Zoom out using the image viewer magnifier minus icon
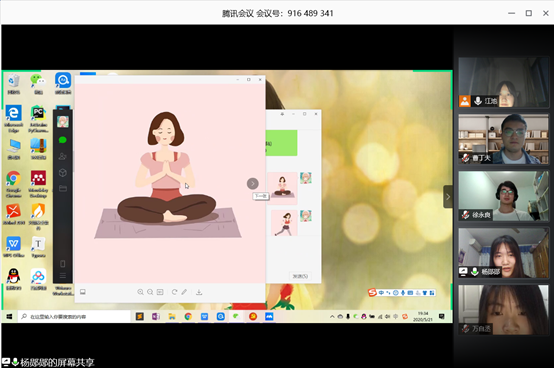The height and width of the screenshot is (368, 554). tap(150, 292)
